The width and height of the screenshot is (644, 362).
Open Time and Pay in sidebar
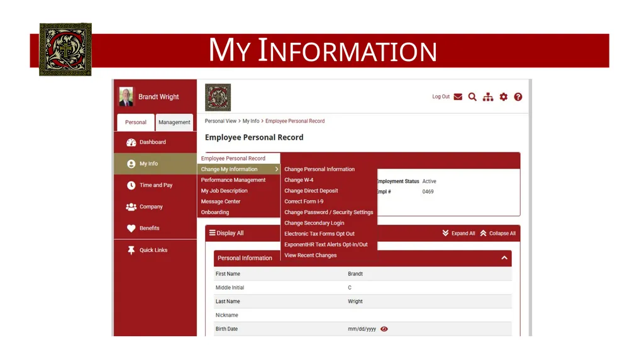(155, 185)
